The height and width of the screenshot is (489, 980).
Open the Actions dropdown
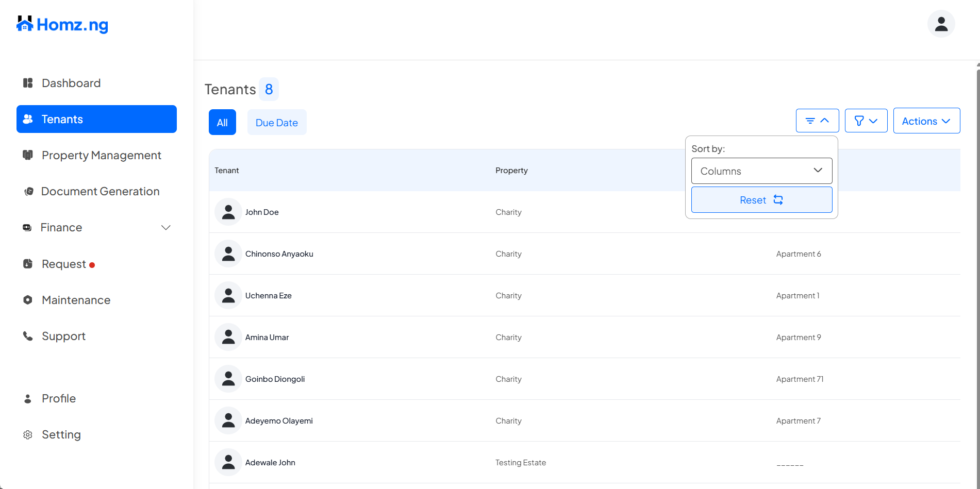pos(926,121)
